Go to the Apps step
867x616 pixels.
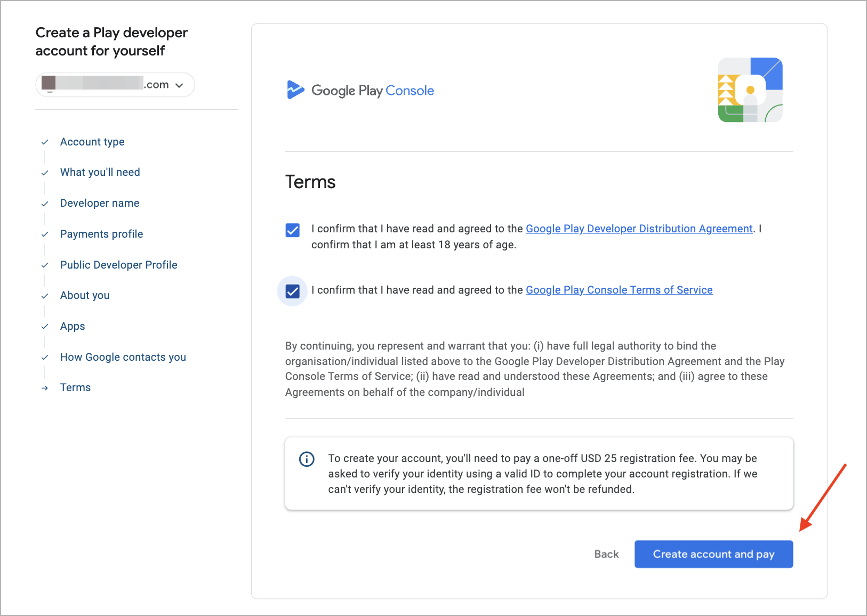tap(73, 326)
